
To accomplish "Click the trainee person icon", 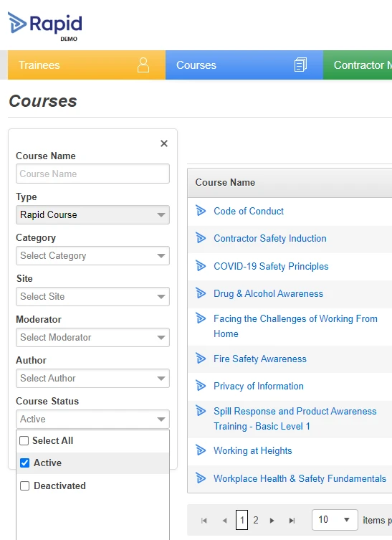I will coord(143,65).
